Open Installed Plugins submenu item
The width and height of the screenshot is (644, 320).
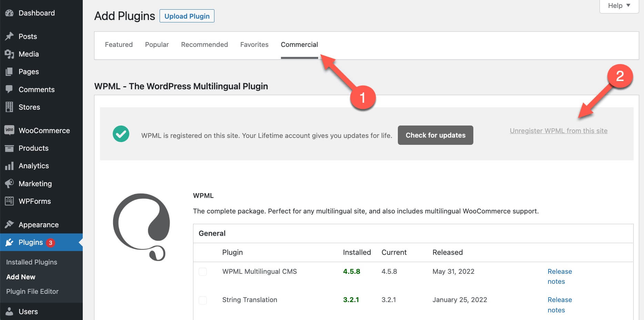pos(32,262)
